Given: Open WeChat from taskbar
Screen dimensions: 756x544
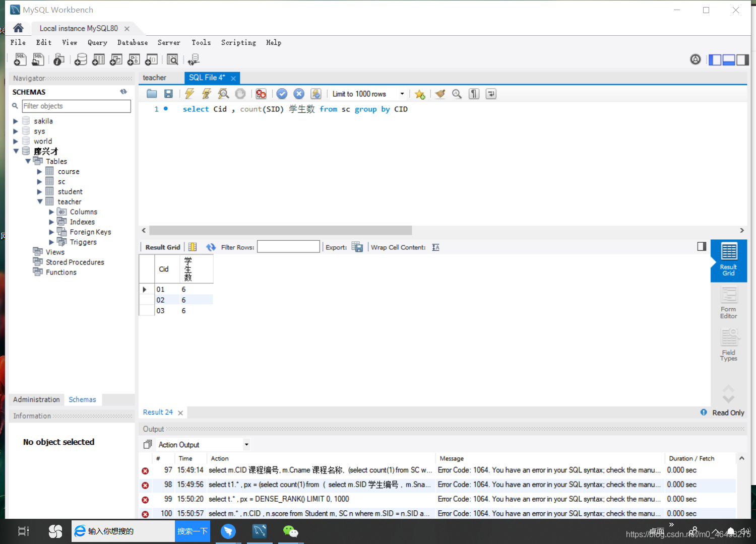Looking at the screenshot, I should tap(291, 531).
